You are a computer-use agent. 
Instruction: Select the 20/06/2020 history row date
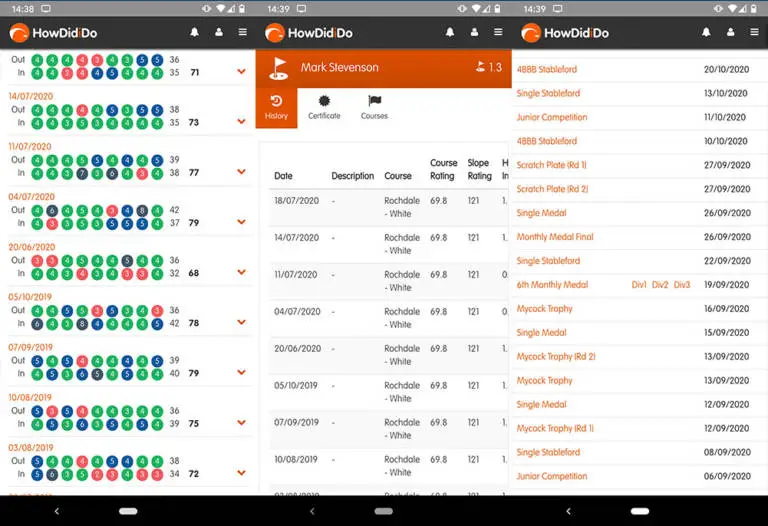297,349
